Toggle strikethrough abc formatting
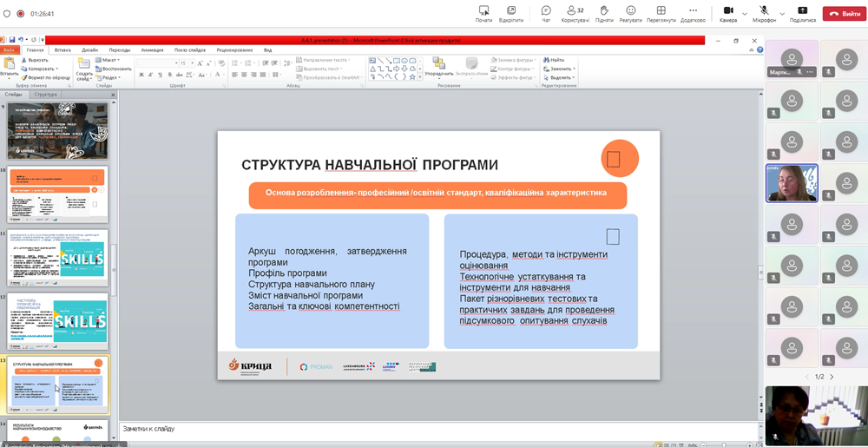 179,75
